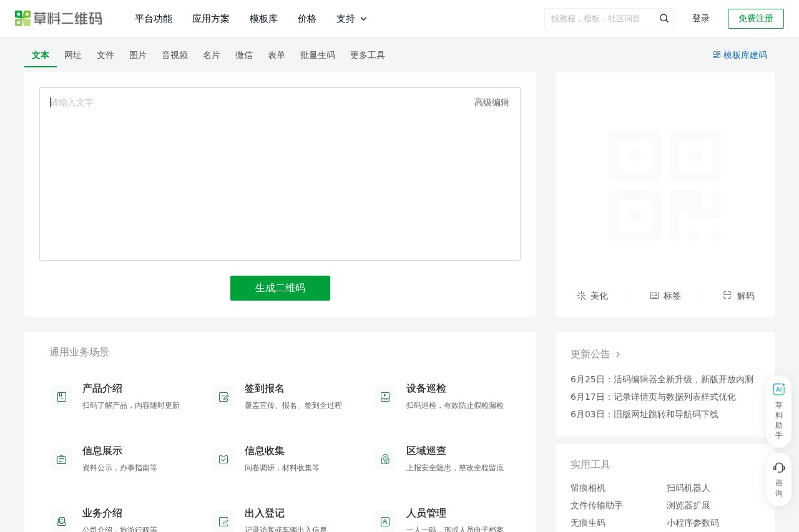The width and height of the screenshot is (799, 532).
Task: Click the 业务介绍 scenario icon
Action: click(x=61, y=521)
